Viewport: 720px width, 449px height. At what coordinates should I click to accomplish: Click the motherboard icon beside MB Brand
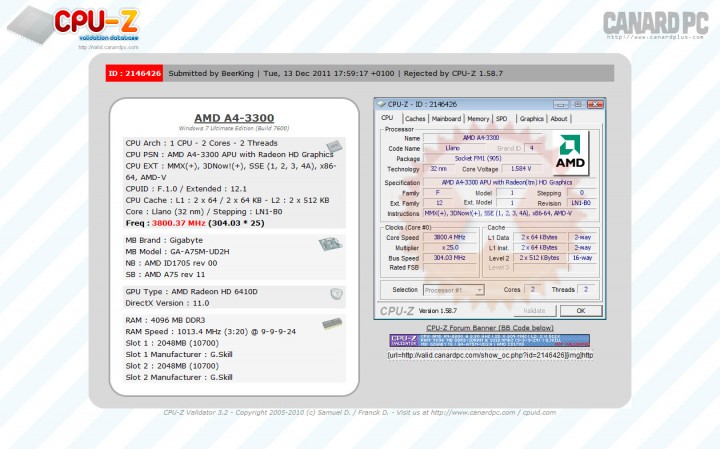point(330,244)
